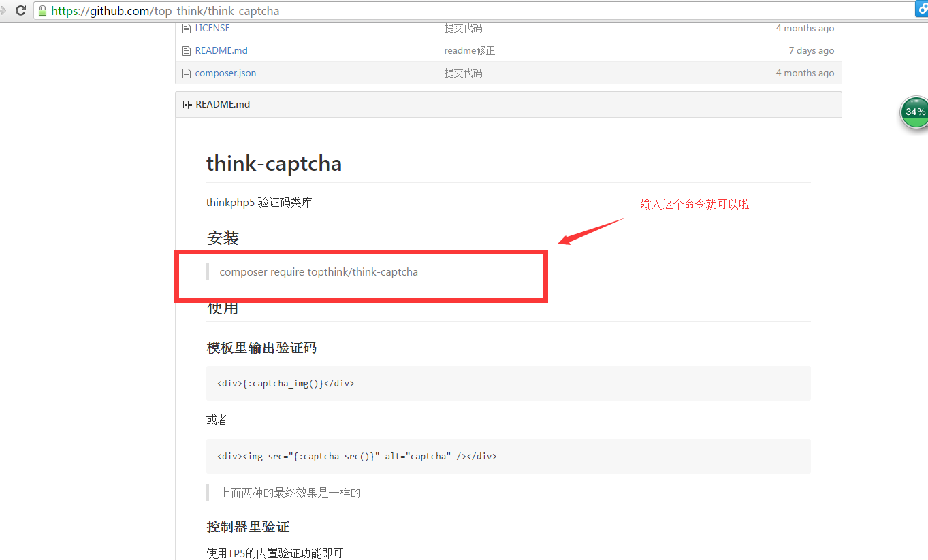Click the captcha_img code block
Viewport: 928px width, 560px height.
509,383
